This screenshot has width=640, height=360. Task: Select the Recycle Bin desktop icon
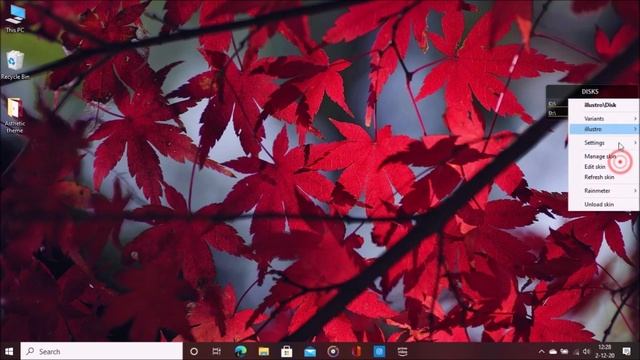pyautogui.click(x=15, y=64)
